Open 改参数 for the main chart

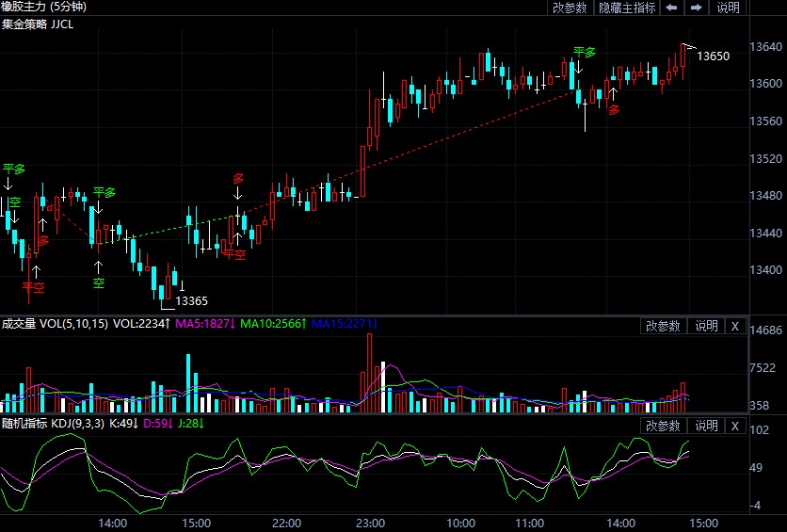pyautogui.click(x=570, y=8)
